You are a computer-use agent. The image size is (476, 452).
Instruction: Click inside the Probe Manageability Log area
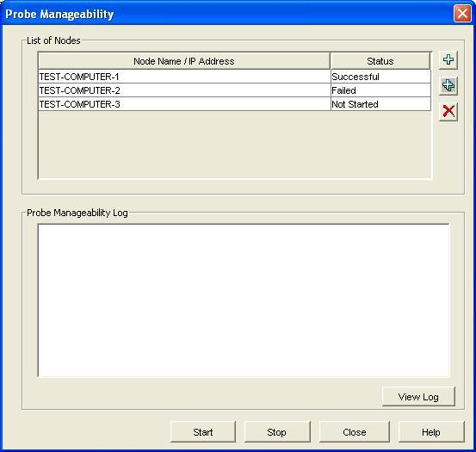tap(244, 300)
